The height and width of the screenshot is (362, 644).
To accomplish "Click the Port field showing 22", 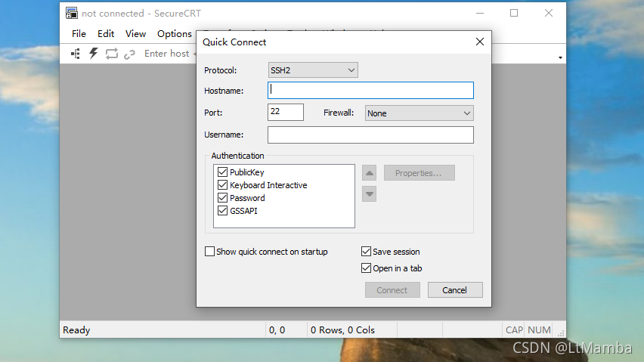I will point(286,112).
